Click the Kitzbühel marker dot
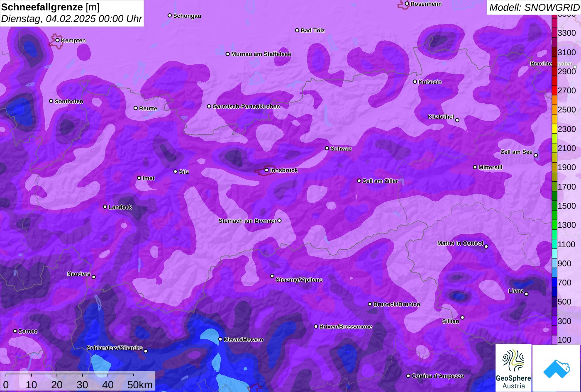 [457, 120]
